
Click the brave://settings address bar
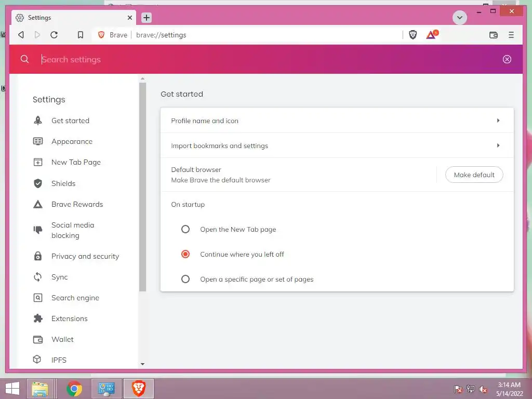tap(267, 35)
